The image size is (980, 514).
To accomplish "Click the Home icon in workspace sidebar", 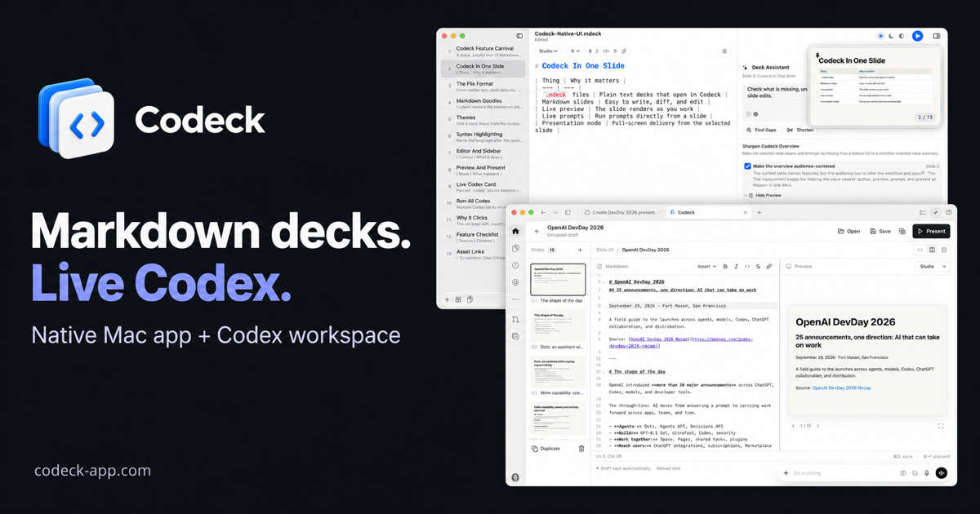I will click(x=515, y=231).
